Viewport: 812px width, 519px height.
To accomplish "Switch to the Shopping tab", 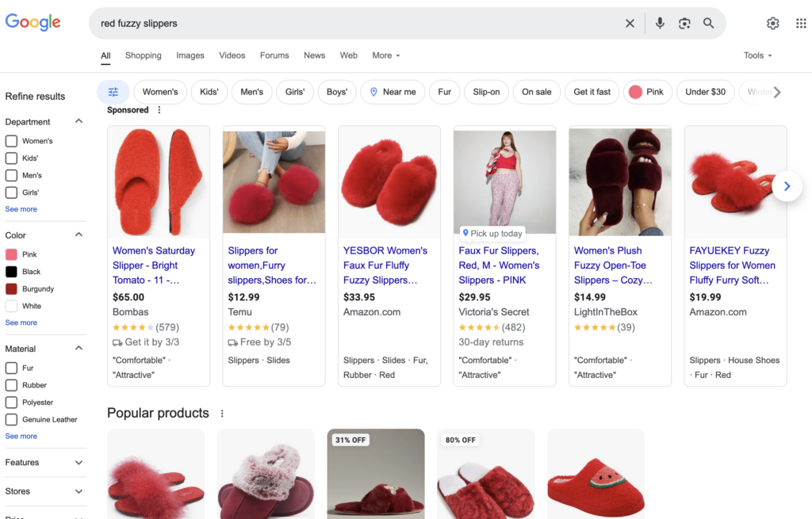I will (144, 55).
